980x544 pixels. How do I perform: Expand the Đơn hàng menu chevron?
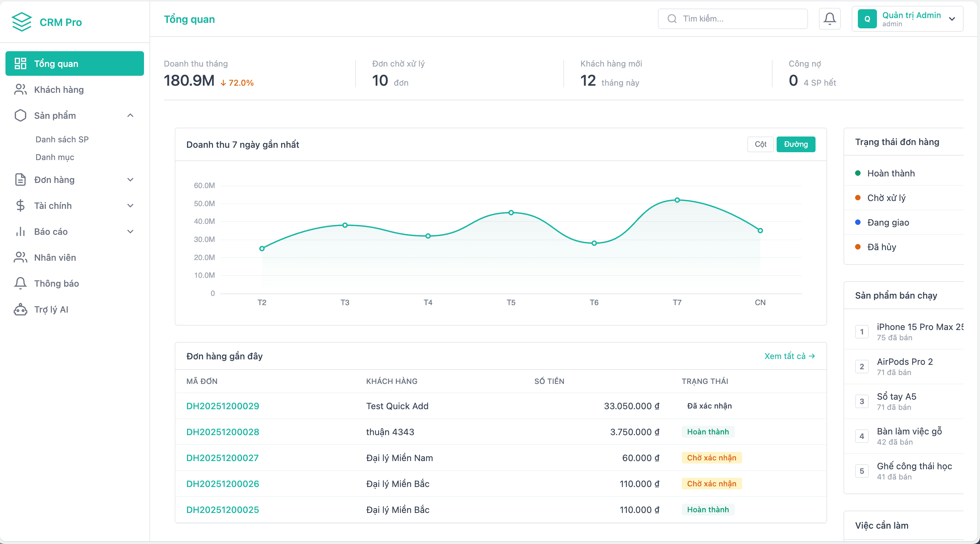coord(130,180)
